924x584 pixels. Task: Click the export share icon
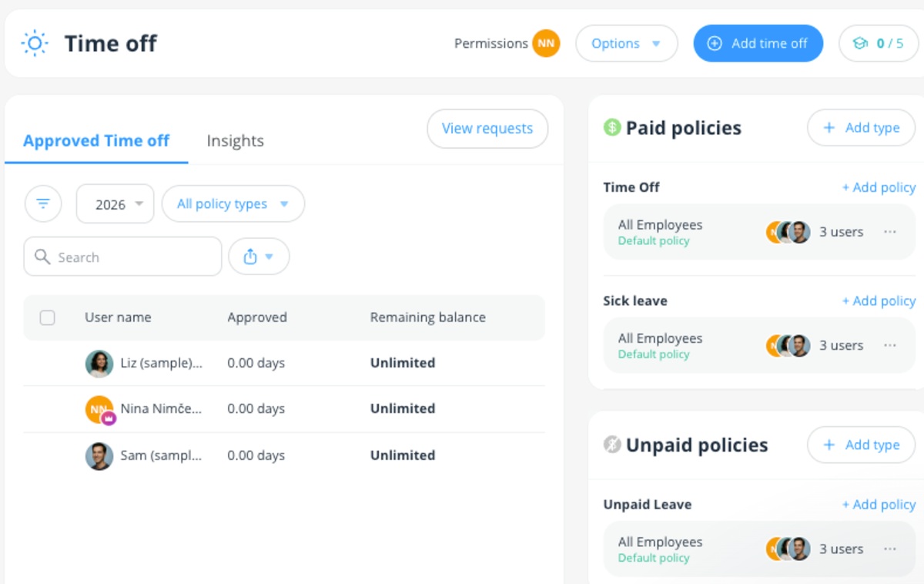(x=259, y=257)
